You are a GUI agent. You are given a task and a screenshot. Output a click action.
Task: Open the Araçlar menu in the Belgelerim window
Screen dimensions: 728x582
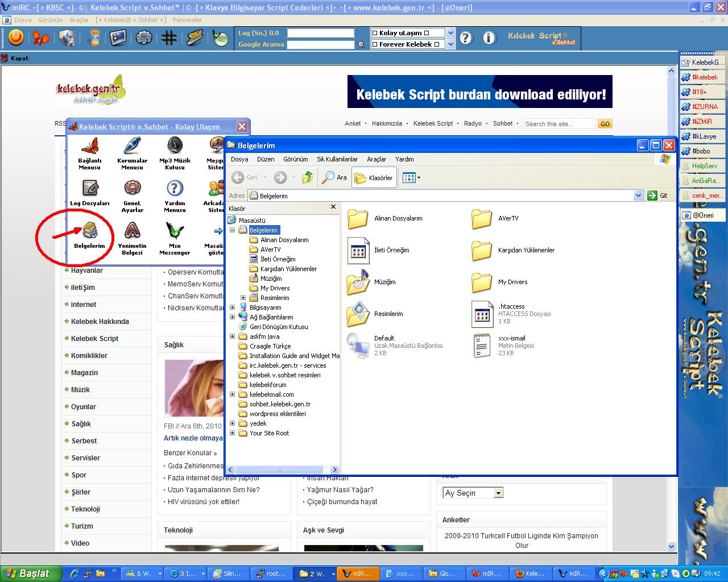377,159
